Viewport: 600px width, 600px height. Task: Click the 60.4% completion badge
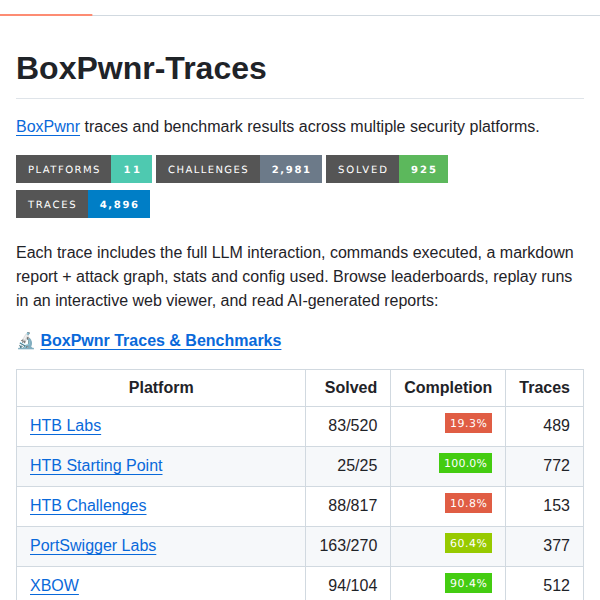[x=468, y=543]
